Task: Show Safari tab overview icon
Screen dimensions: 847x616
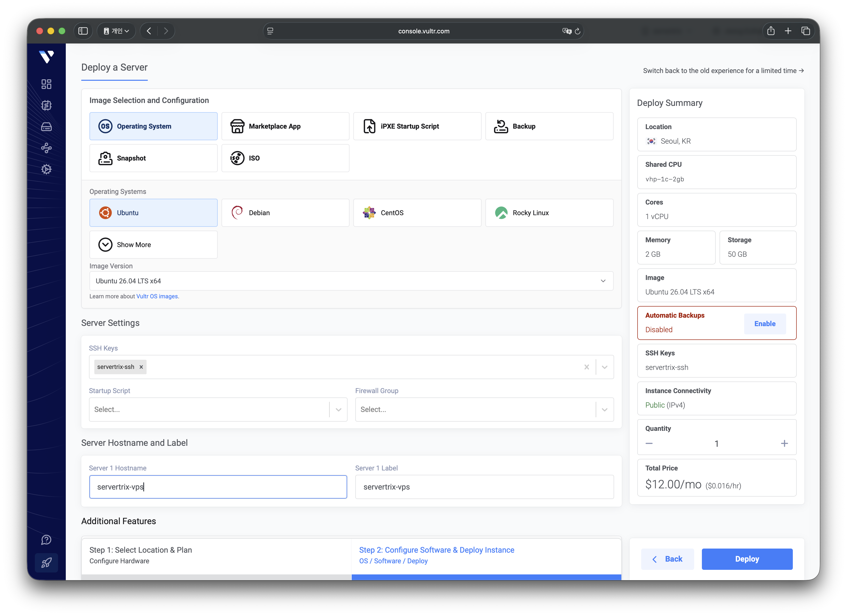Action: point(806,31)
